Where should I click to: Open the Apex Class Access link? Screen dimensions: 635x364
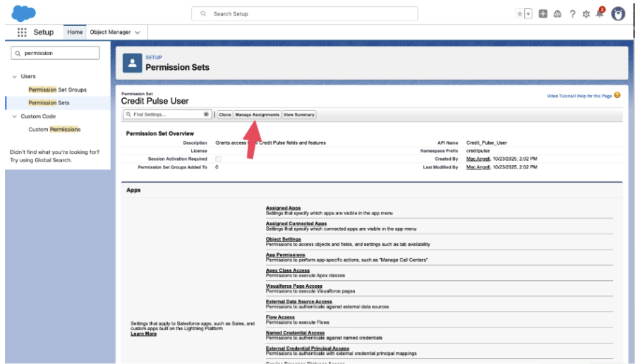click(x=288, y=270)
